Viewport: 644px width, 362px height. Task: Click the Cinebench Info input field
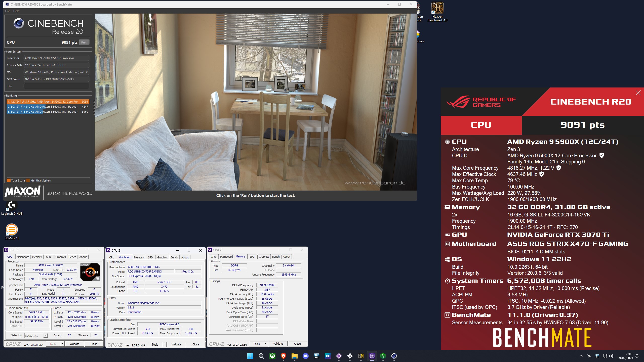point(56,86)
